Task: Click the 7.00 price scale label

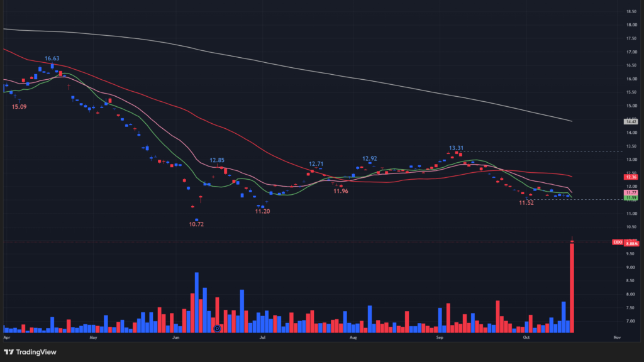Action: coord(631,321)
